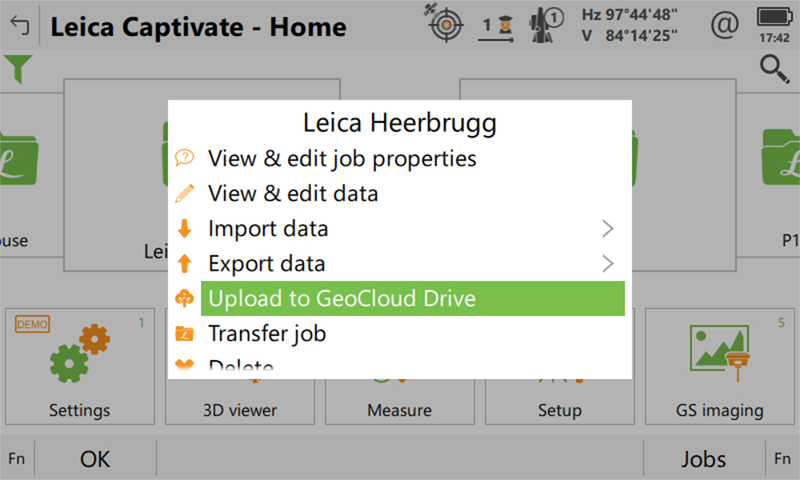This screenshot has height=480, width=800.
Task: Choose Transfer job from the menu
Action: pyautogui.click(x=266, y=333)
